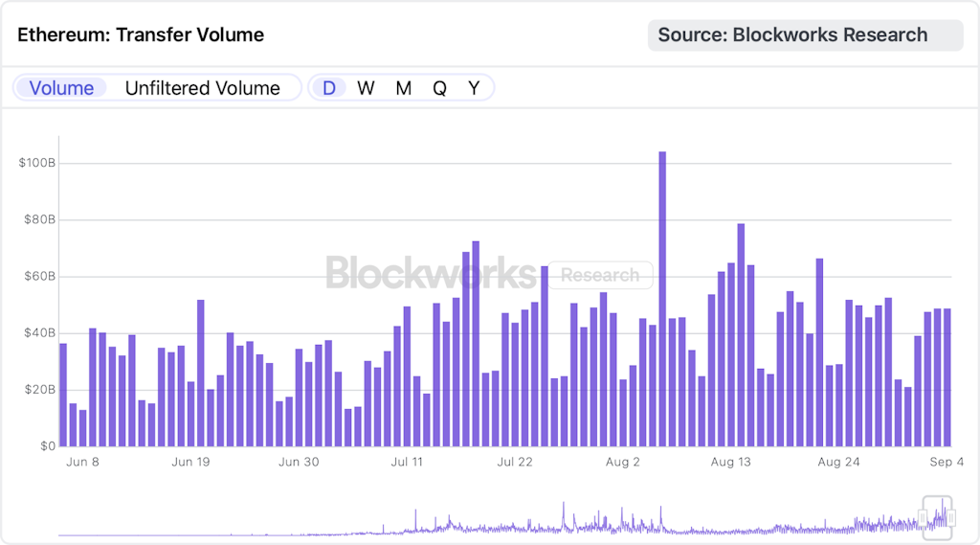Viewport: 980px width, 545px height.
Task: Switch to quarterly Q interval
Action: [439, 88]
